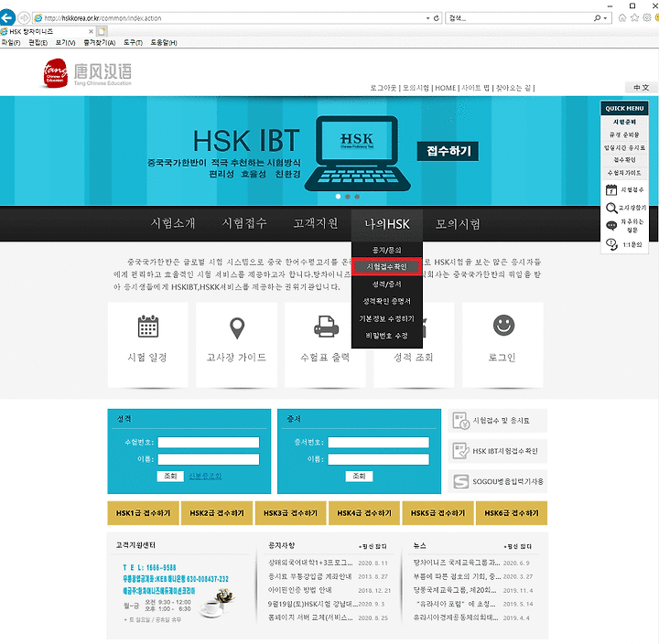Screen dimensions: 659x644
Task: Click the smiley icon for 로그인
Action: [x=503, y=325]
